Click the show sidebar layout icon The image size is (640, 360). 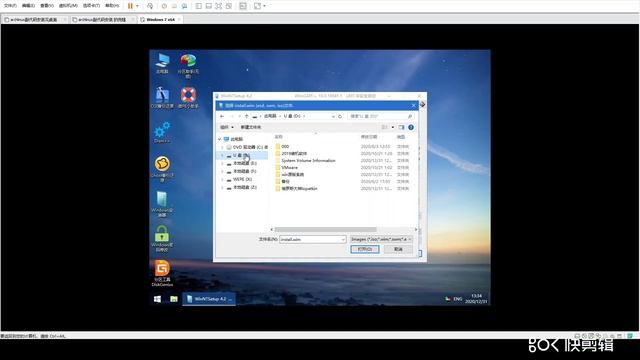198,6
